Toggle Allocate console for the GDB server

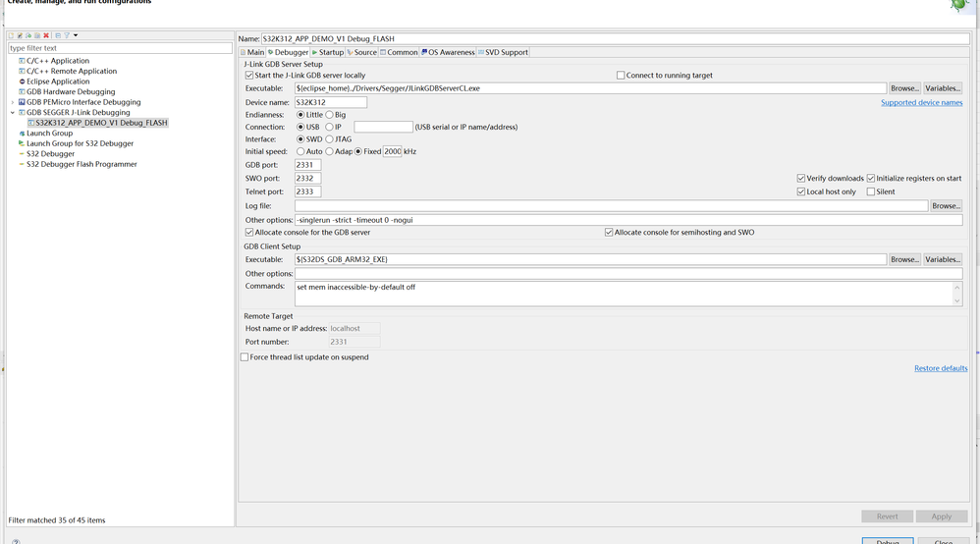click(249, 232)
